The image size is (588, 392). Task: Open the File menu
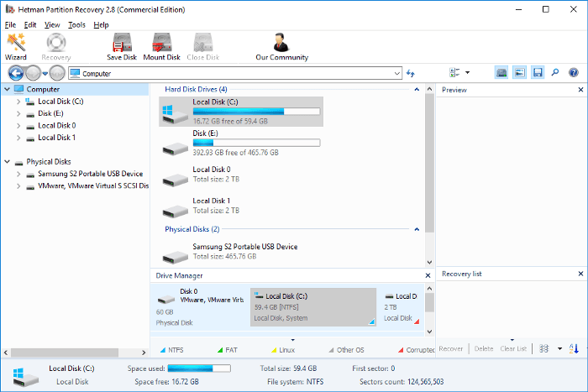pos(10,24)
